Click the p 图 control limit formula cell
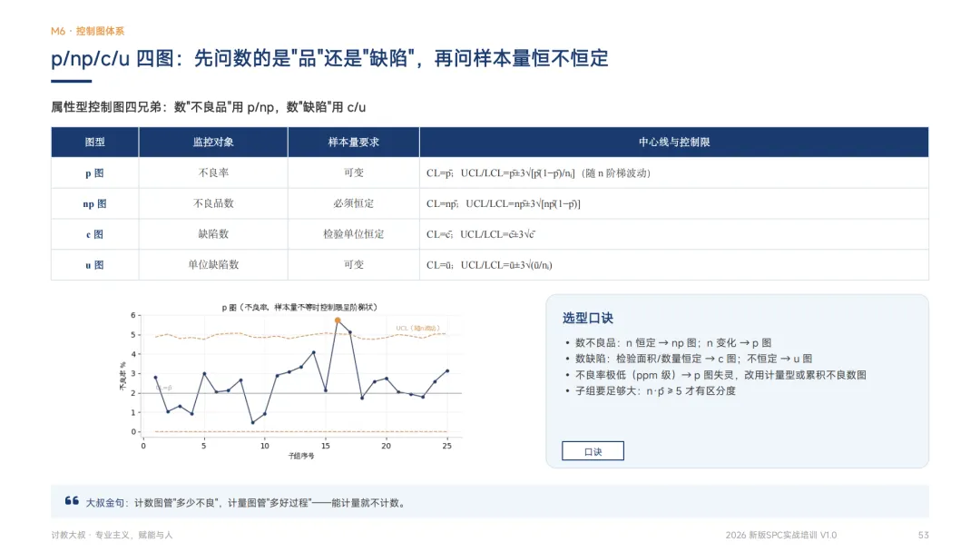The height and width of the screenshot is (552, 980). 674,172
